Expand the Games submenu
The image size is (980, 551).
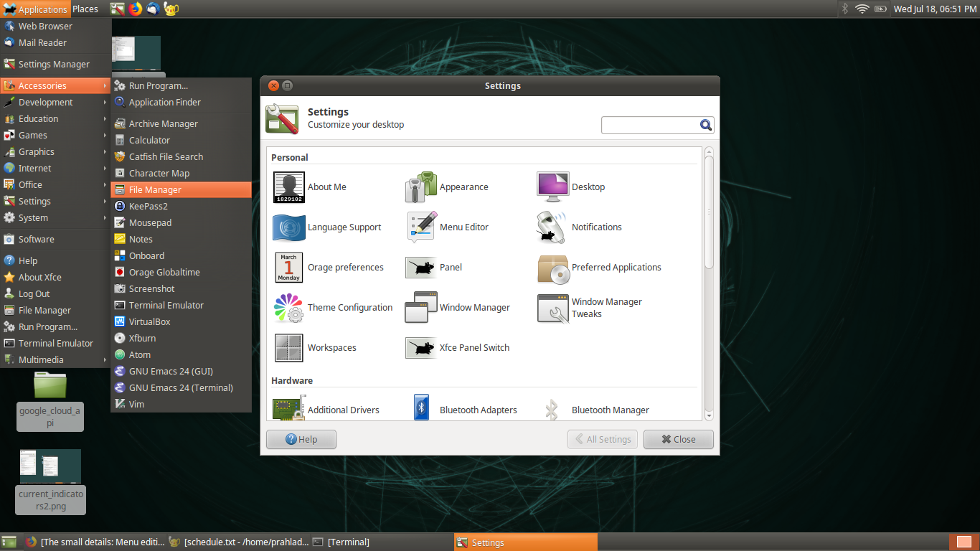(56, 135)
